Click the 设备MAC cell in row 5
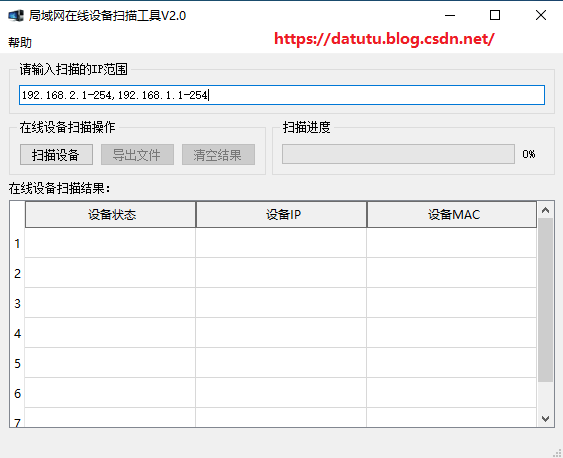 click(452, 363)
